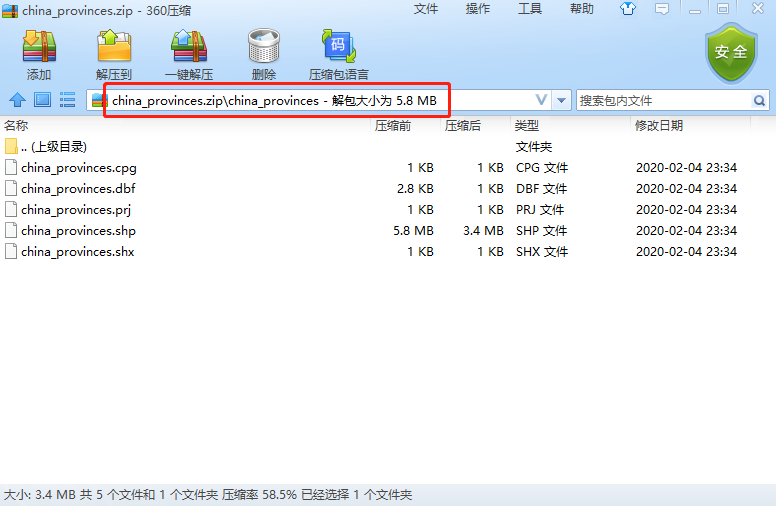This screenshot has width=776, height=506.
Task: Click the file icon of china_provinces.shx
Action: tap(11, 252)
